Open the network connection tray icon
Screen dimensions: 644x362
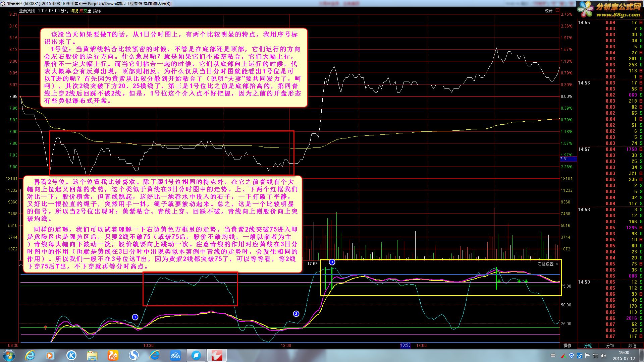[x=595, y=355]
